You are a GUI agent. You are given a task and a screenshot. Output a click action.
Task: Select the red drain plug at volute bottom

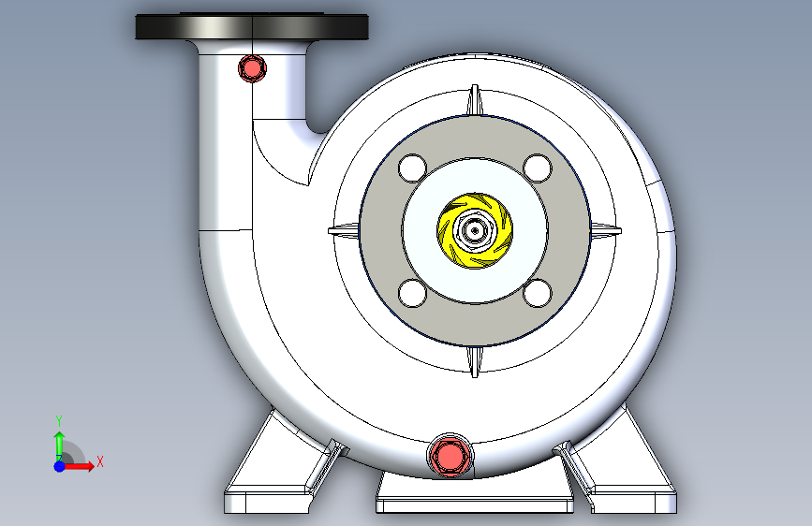pos(449,456)
